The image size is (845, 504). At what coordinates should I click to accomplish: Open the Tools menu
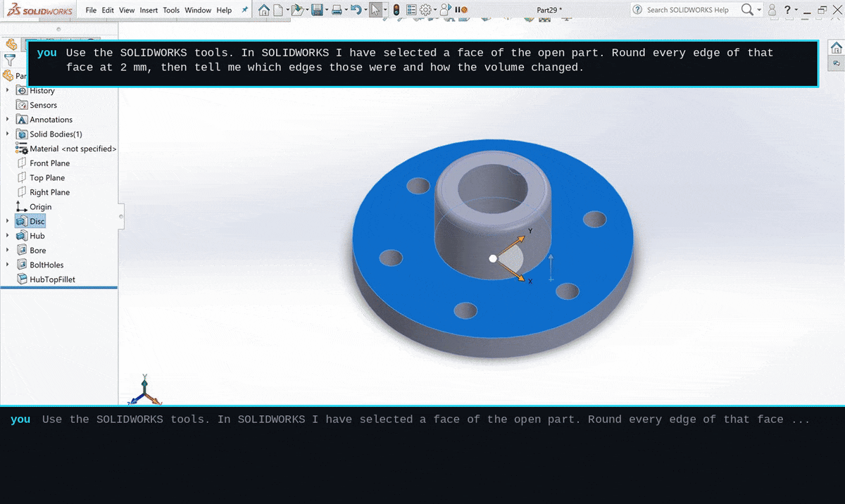171,10
